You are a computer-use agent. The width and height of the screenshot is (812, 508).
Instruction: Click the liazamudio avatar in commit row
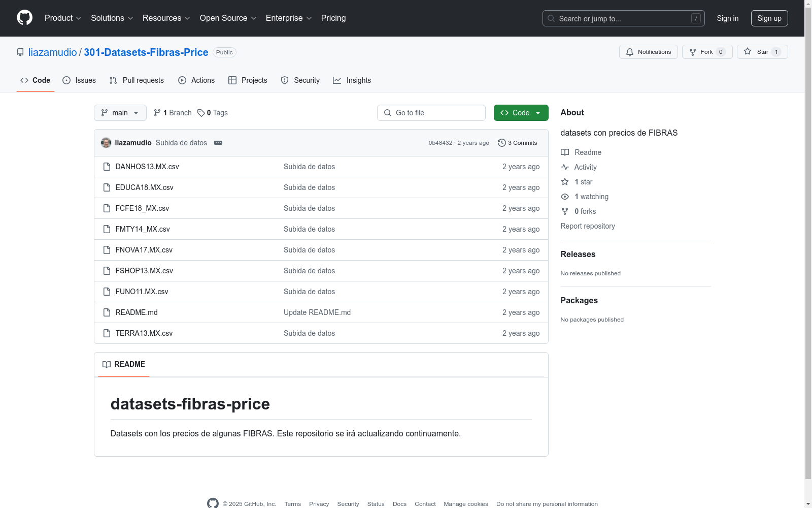coord(106,143)
